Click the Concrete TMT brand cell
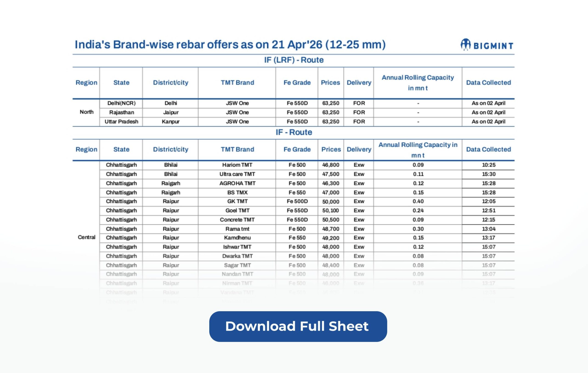This screenshot has width=588, height=373. click(x=237, y=220)
